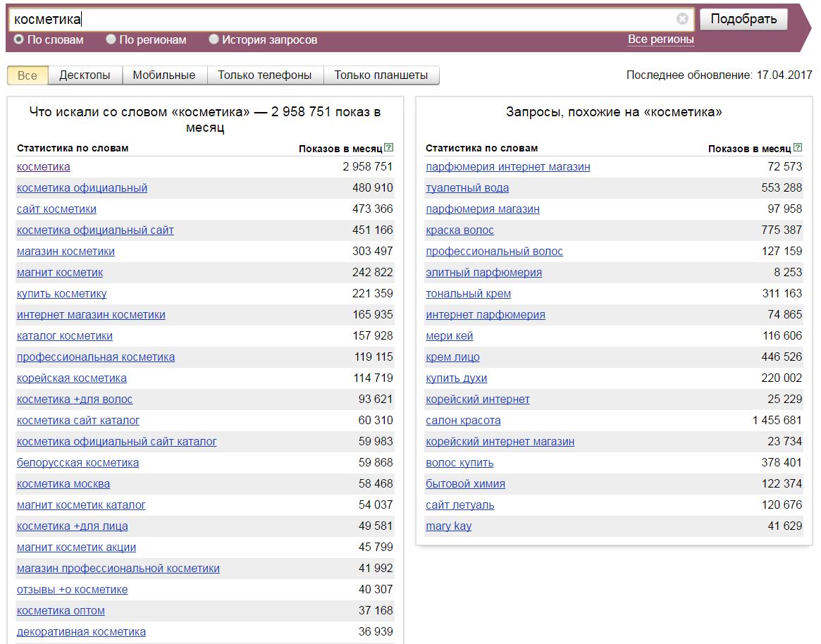This screenshot has width=821, height=644.
Task: Open the 'Все регионы' region selector
Action: (x=661, y=39)
